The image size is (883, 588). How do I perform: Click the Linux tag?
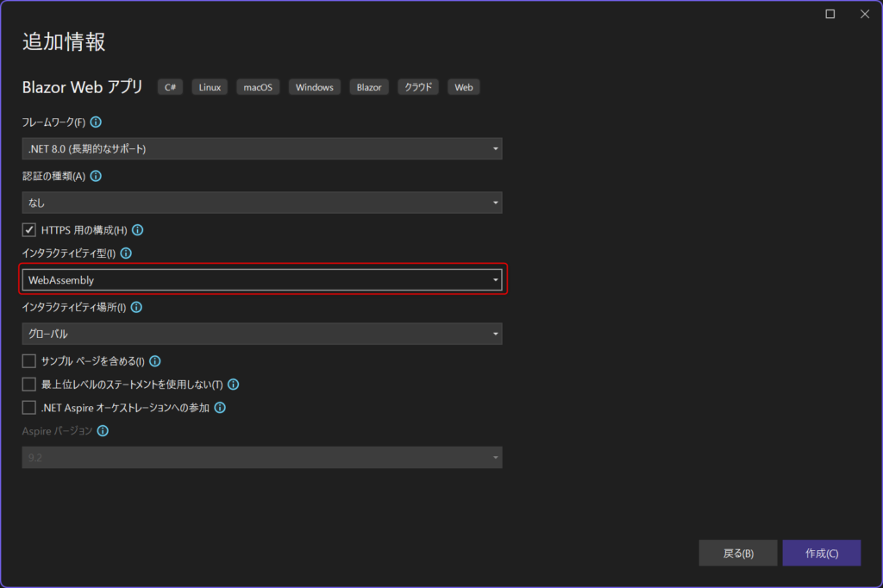click(210, 87)
